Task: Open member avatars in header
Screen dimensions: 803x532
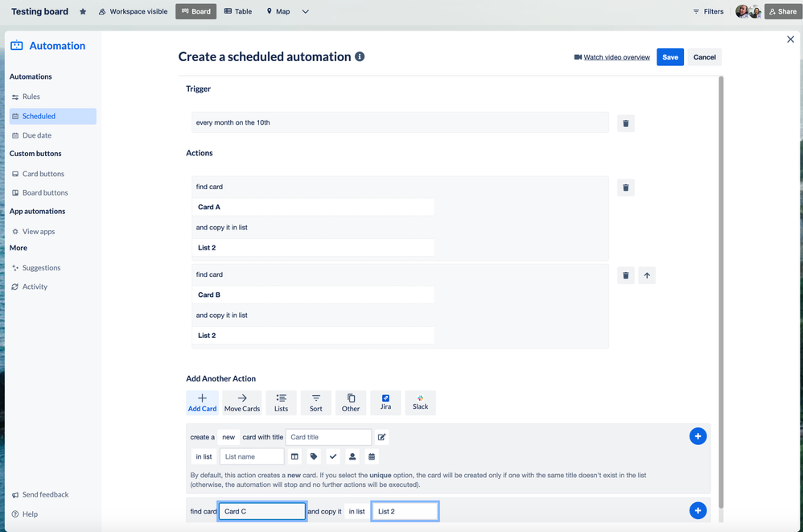Action: coord(747,11)
